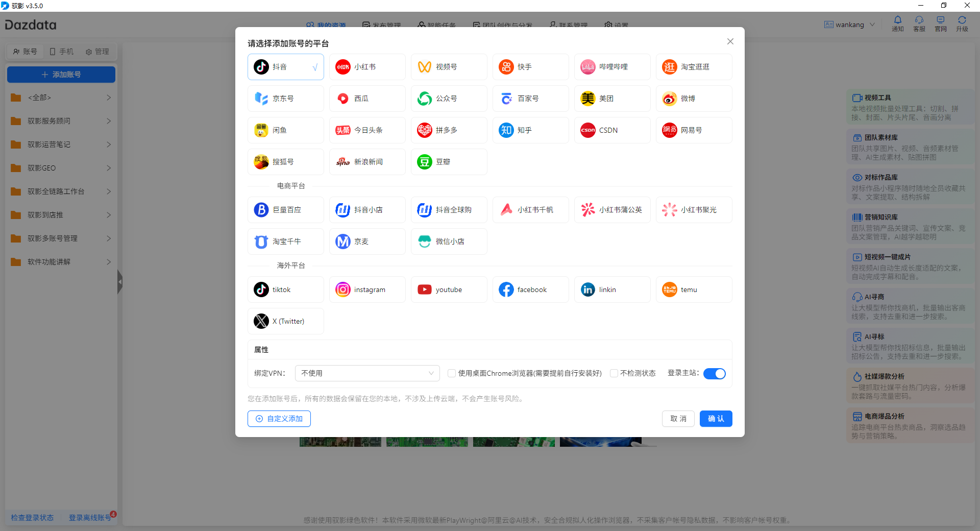Click the 取消 cancel button
This screenshot has width=980, height=531.
click(678, 419)
